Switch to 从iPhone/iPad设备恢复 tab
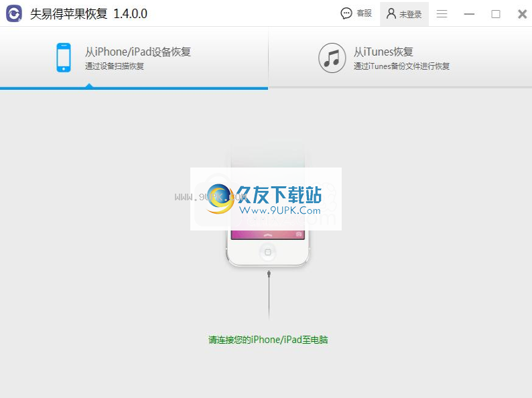532x398 pixels. [134, 58]
